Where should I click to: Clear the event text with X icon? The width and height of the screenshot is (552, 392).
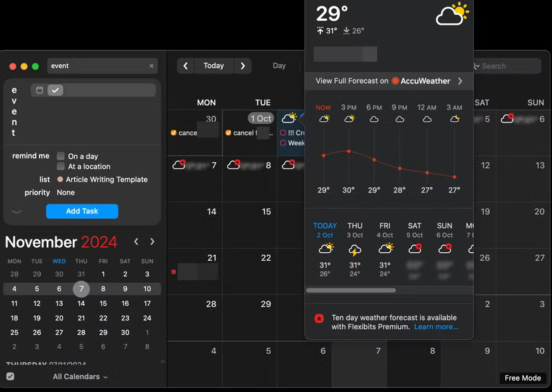pyautogui.click(x=151, y=66)
